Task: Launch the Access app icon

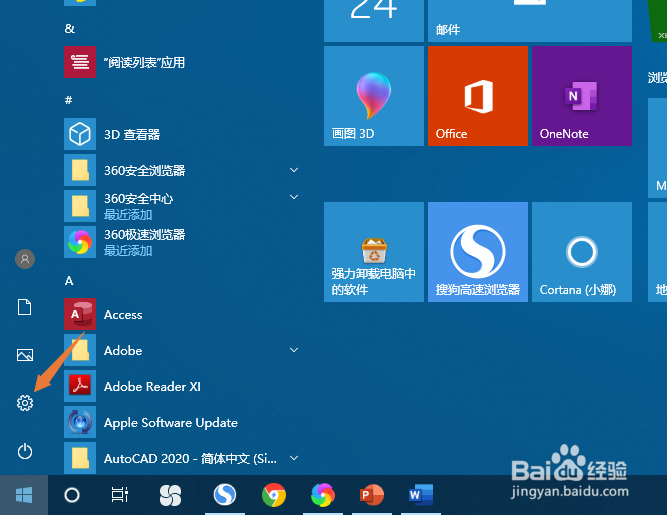Action: [80, 314]
